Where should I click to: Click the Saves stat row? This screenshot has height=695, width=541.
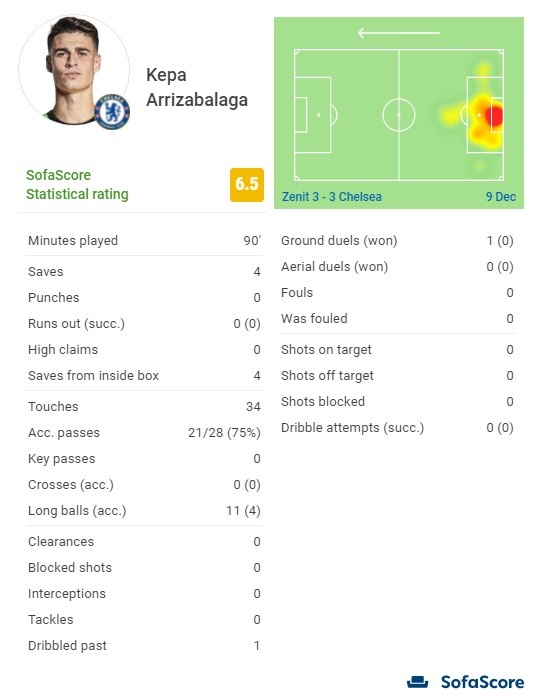(144, 272)
